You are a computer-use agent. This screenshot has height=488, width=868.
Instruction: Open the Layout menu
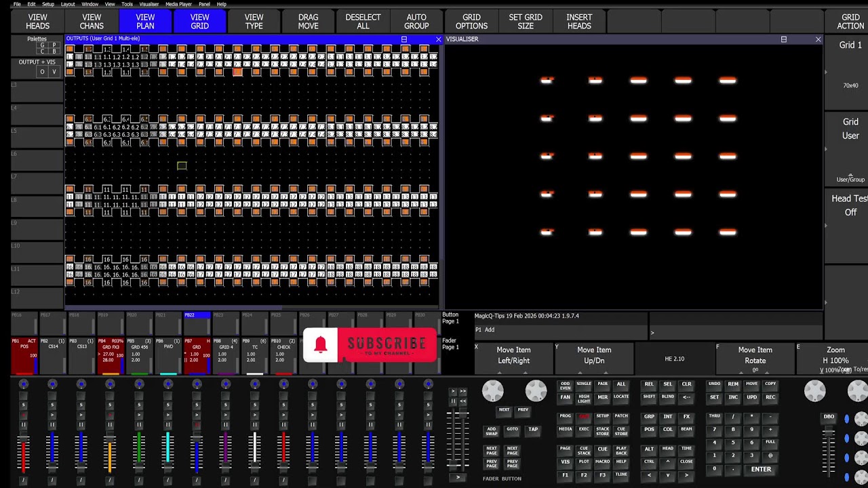click(68, 4)
